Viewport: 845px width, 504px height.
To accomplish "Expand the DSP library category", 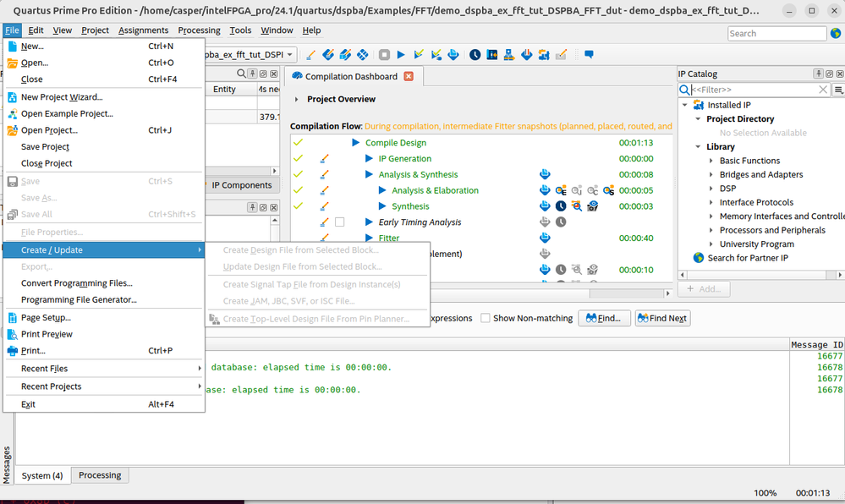I will coord(711,189).
